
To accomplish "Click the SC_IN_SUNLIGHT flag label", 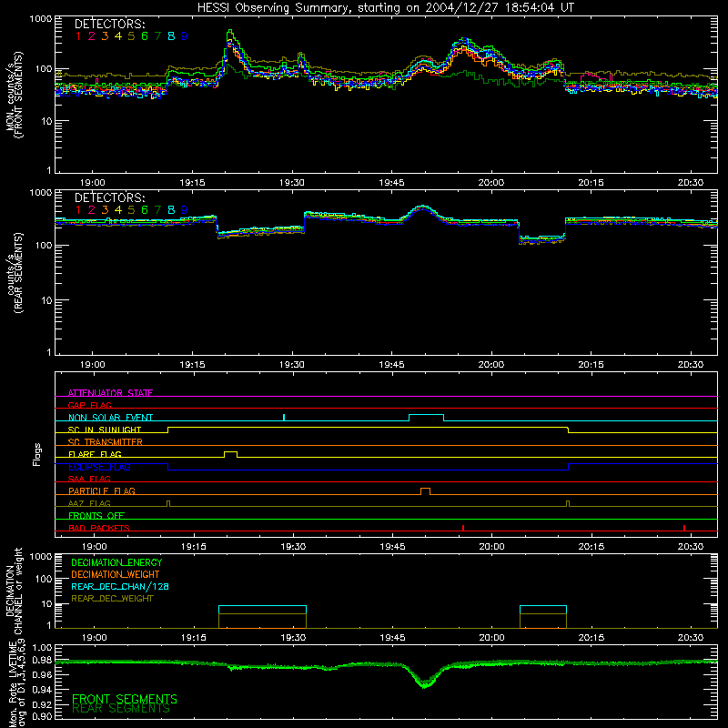I will pyautogui.click(x=105, y=430).
